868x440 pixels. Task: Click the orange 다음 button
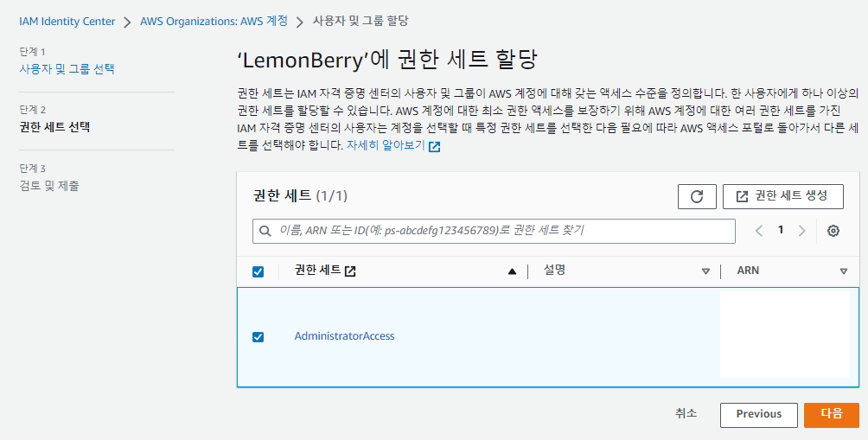(x=832, y=415)
